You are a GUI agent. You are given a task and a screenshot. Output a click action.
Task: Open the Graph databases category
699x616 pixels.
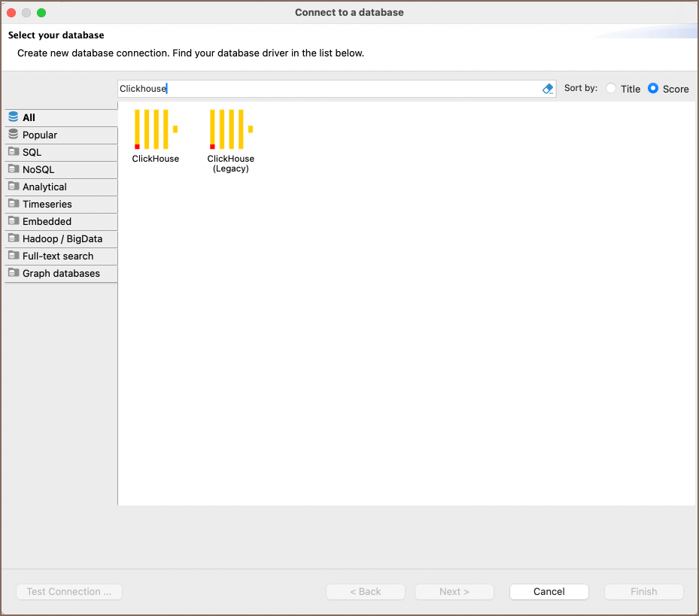[x=61, y=273]
